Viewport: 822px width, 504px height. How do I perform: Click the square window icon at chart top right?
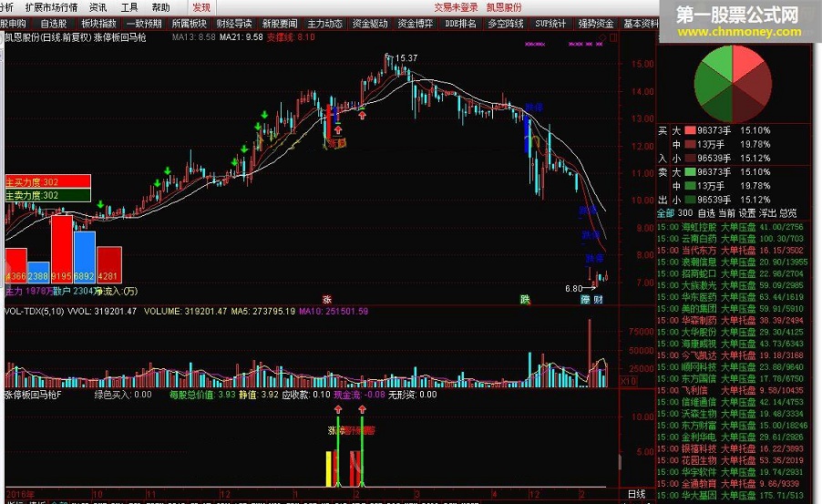(x=613, y=37)
